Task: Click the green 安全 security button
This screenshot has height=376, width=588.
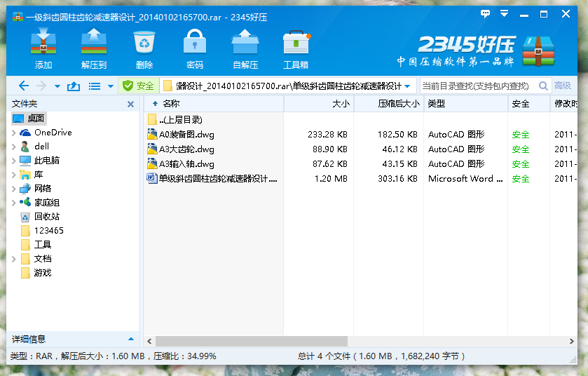Action: 138,86
